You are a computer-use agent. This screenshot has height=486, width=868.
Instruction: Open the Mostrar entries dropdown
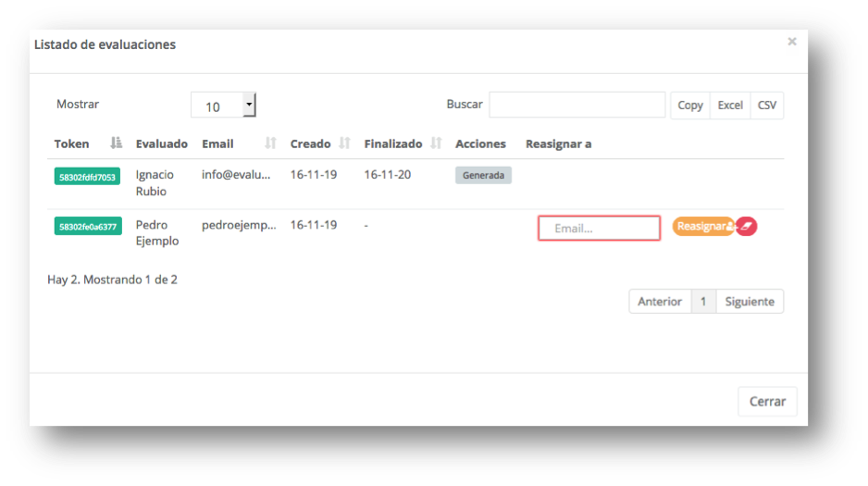coord(224,106)
